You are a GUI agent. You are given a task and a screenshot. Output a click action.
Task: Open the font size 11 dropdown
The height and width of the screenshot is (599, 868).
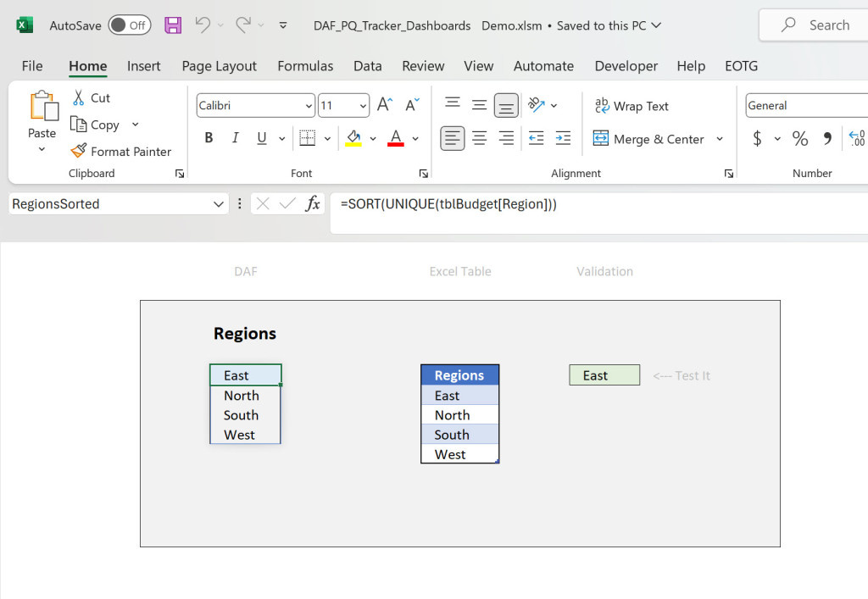tap(363, 106)
